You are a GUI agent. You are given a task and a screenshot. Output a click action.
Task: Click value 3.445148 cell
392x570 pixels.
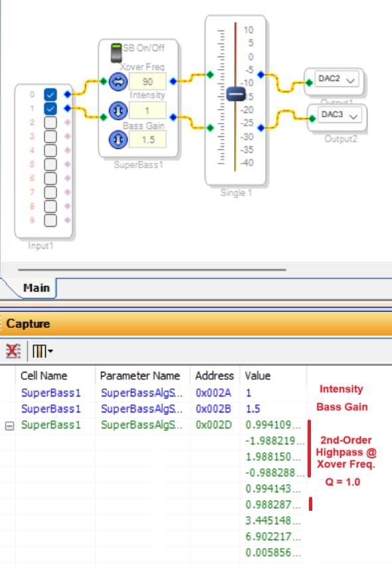273,521
